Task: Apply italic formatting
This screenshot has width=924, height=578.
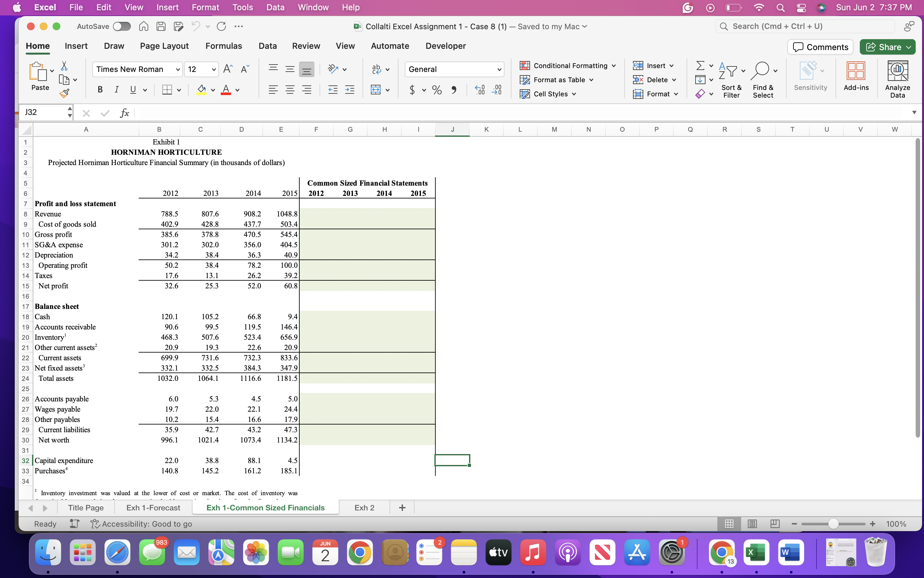Action: pyautogui.click(x=116, y=90)
